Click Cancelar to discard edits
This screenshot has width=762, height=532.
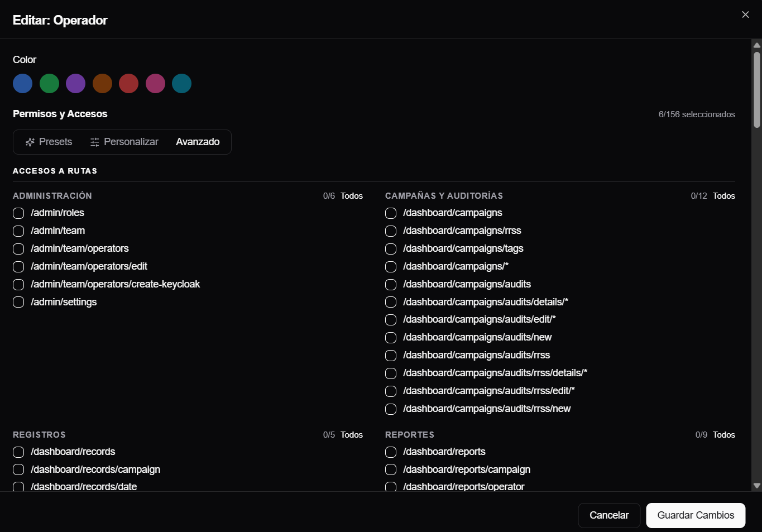(x=609, y=515)
